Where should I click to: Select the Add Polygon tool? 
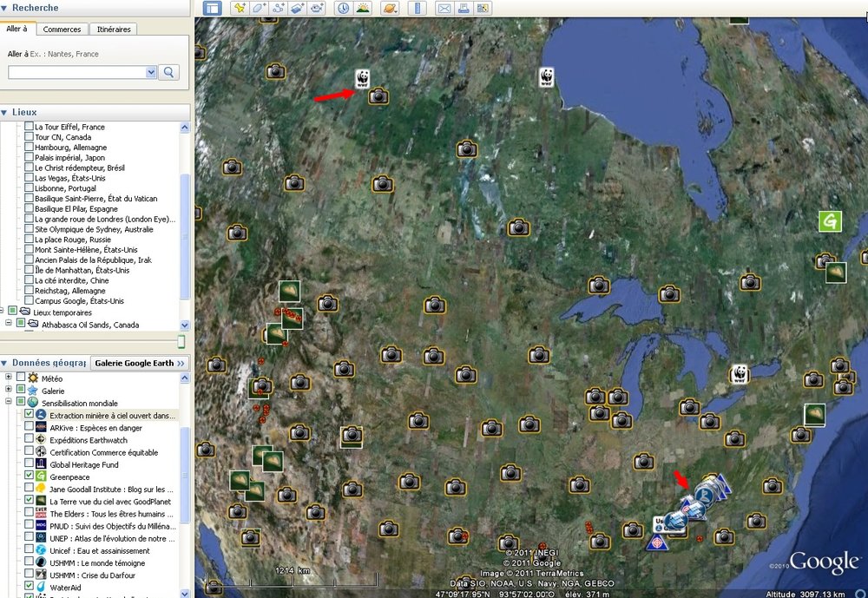coord(259,8)
